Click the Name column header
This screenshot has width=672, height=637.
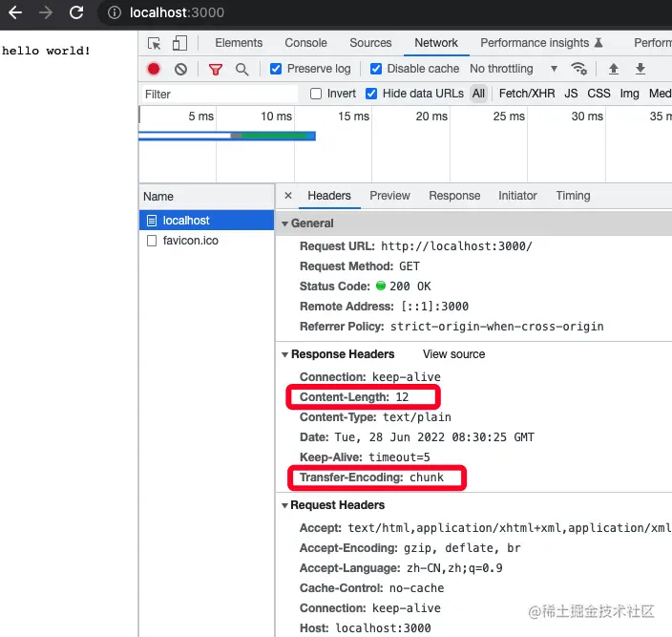[206, 197]
